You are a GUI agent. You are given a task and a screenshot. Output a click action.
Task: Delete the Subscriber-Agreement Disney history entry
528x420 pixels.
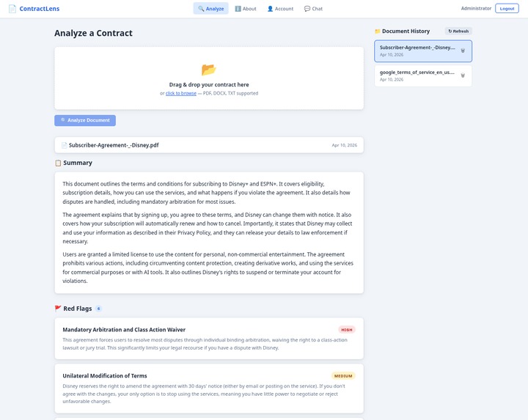[463, 51]
